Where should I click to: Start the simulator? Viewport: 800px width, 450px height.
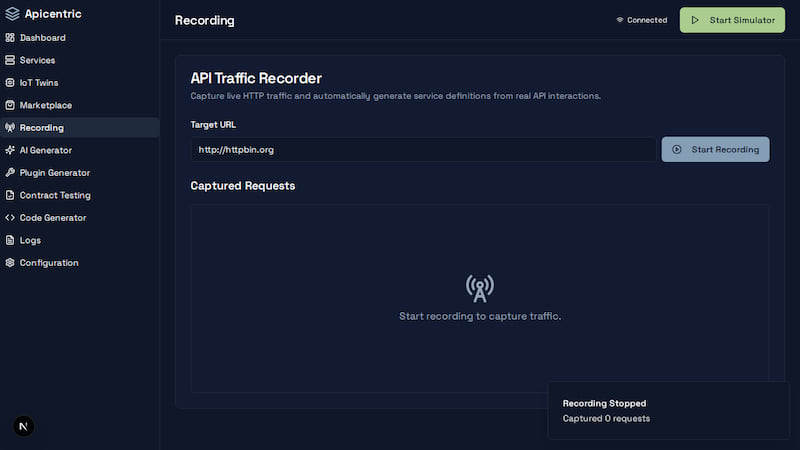pyautogui.click(x=732, y=20)
